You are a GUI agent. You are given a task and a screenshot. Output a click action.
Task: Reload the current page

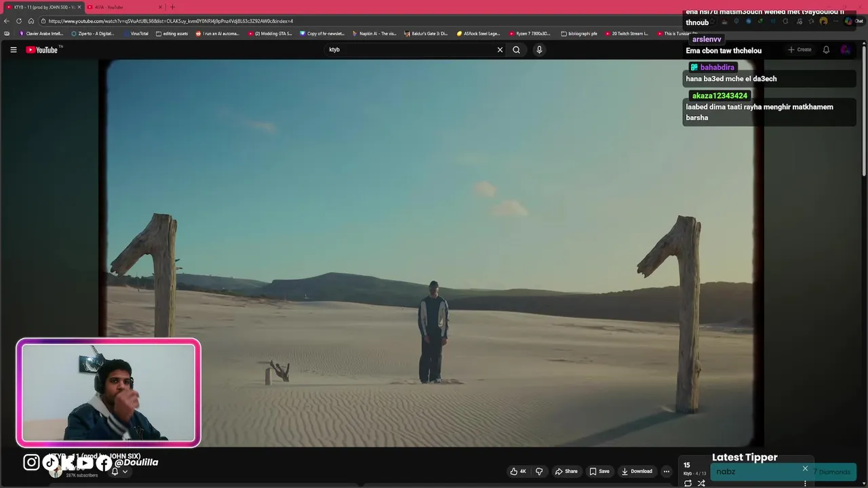click(x=19, y=21)
